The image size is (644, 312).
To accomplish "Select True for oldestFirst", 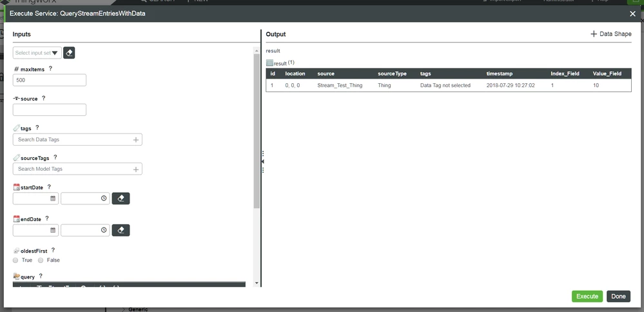I will pyautogui.click(x=15, y=260).
